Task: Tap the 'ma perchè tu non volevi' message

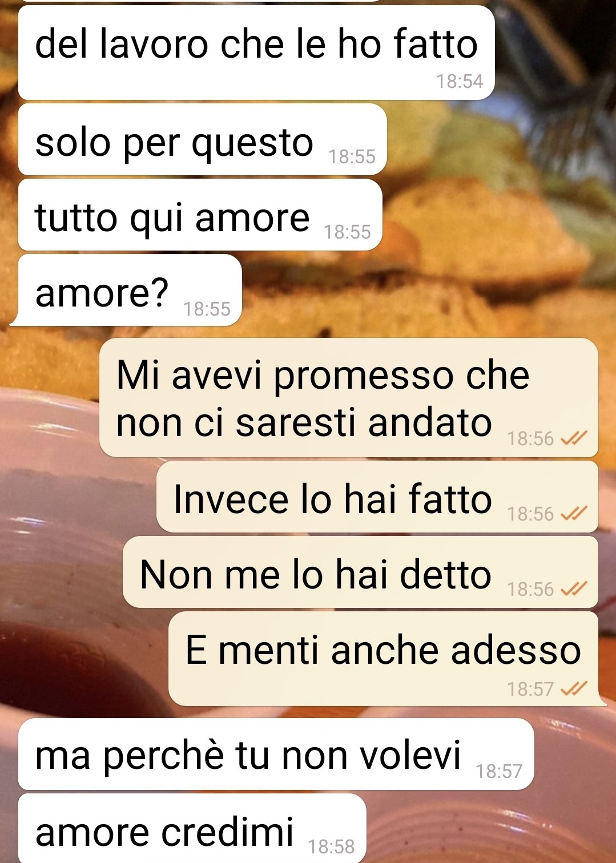Action: [276, 754]
